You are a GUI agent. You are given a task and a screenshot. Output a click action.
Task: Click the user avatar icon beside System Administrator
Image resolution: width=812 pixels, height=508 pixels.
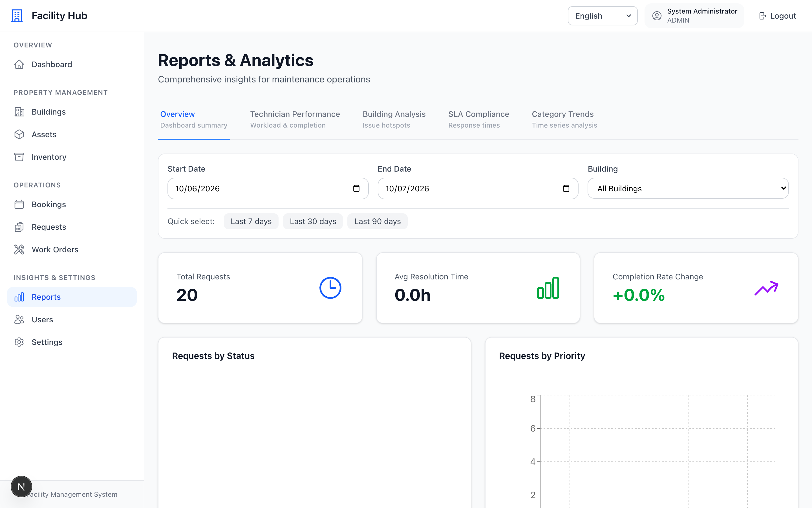click(x=657, y=16)
